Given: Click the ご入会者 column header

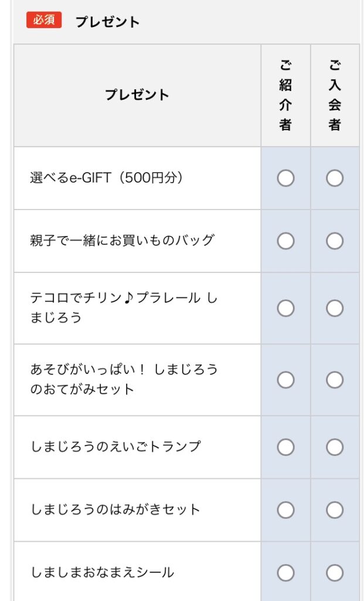Looking at the screenshot, I should 335,95.
